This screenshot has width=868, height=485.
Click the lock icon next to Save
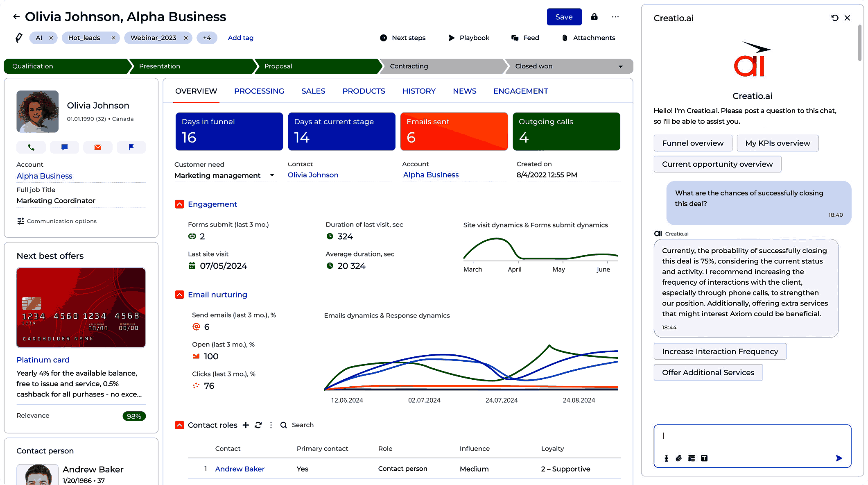tap(594, 17)
